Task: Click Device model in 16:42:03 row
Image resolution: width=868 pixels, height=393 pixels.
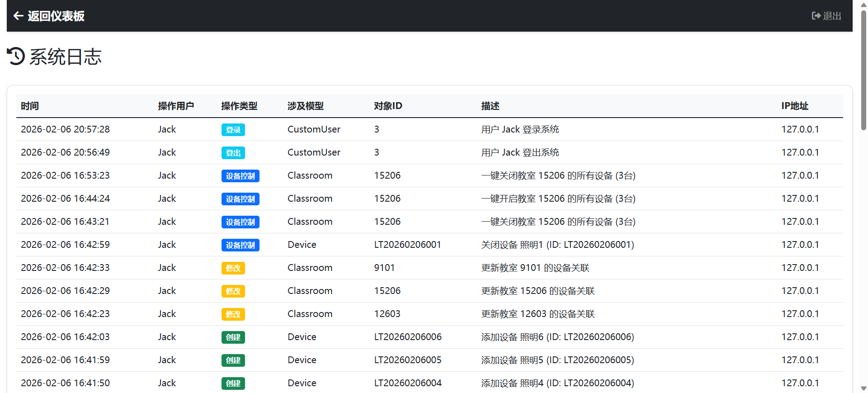Action: pos(302,337)
